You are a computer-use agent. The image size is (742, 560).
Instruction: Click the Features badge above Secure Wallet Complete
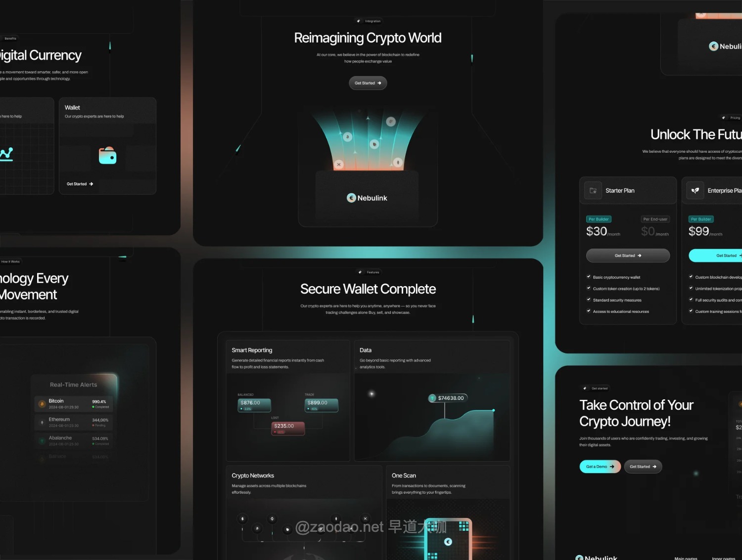(x=369, y=272)
